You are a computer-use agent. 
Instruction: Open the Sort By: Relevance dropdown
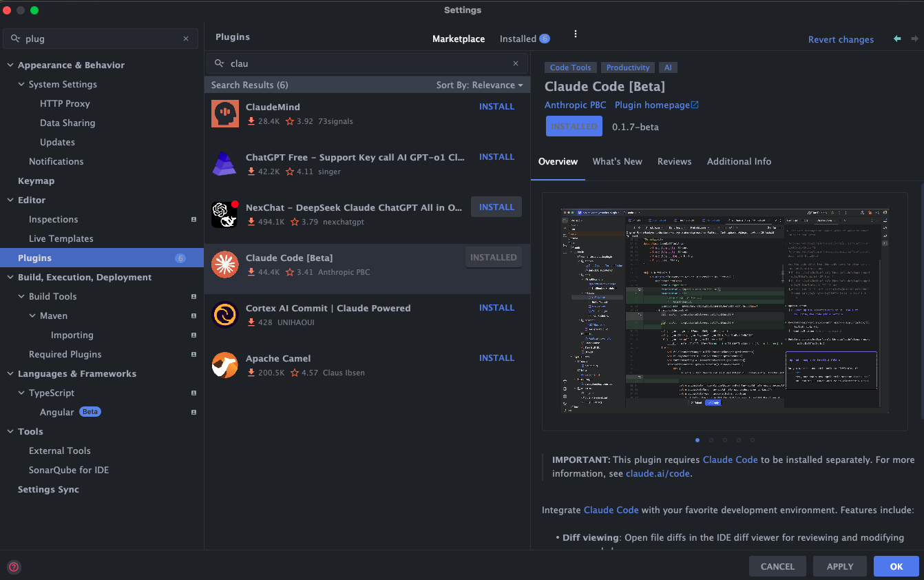pyautogui.click(x=479, y=85)
